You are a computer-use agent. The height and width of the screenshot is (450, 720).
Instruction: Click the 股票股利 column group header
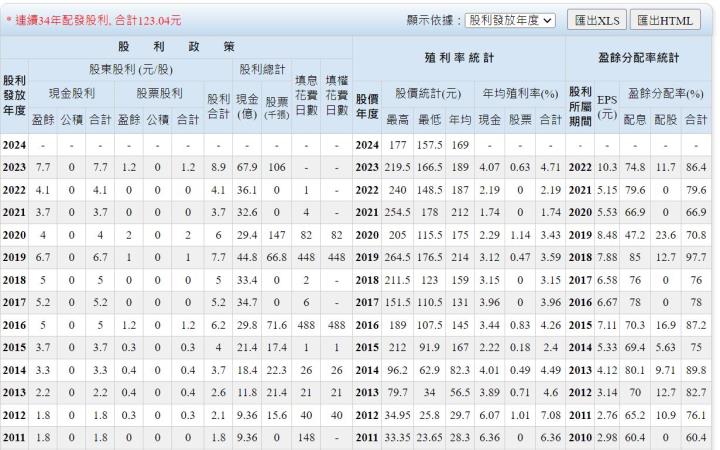tap(159, 94)
